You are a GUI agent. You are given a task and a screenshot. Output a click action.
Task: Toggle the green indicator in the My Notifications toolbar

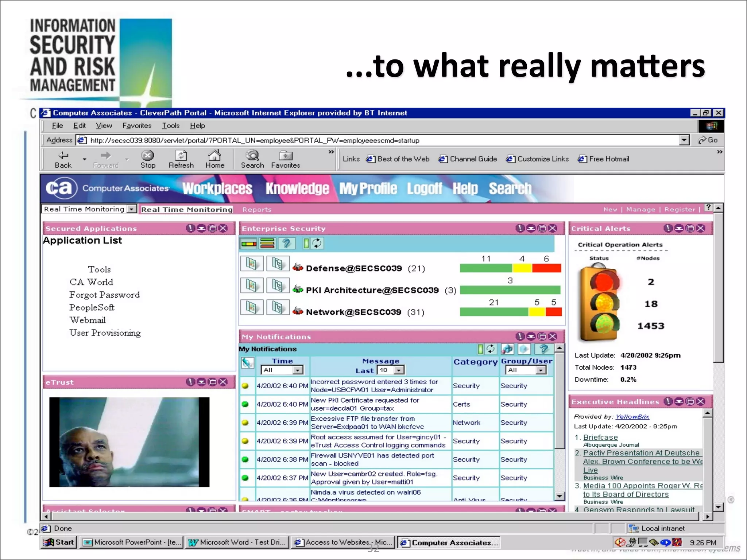[x=481, y=349]
